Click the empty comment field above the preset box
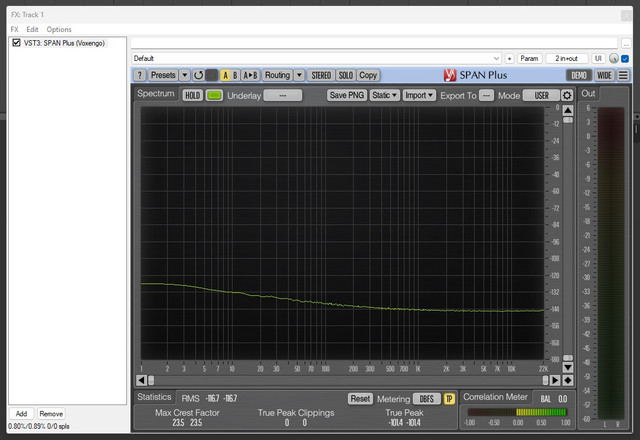 tap(374, 43)
